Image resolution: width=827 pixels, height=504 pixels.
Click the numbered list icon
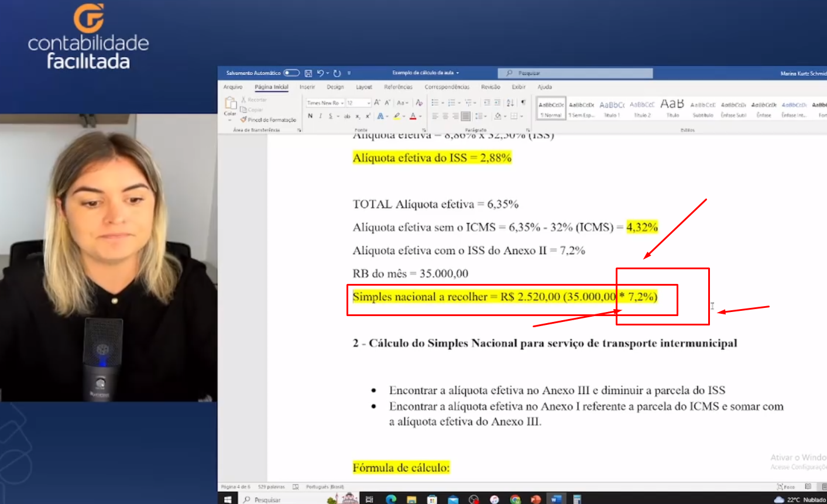click(x=451, y=103)
